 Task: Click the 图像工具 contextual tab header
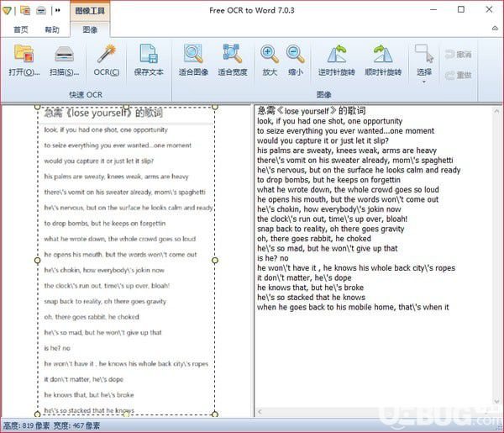click(90, 11)
